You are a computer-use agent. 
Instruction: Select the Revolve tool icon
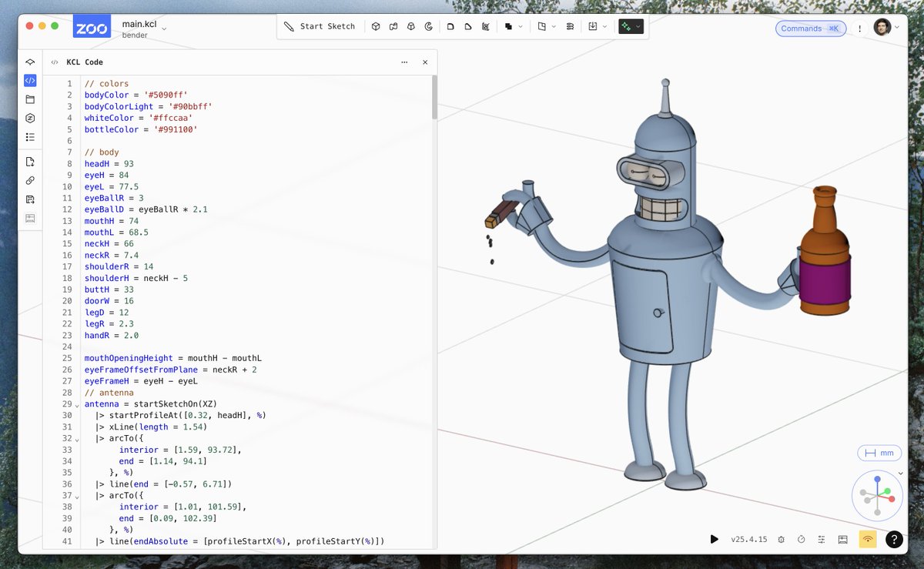tap(429, 26)
